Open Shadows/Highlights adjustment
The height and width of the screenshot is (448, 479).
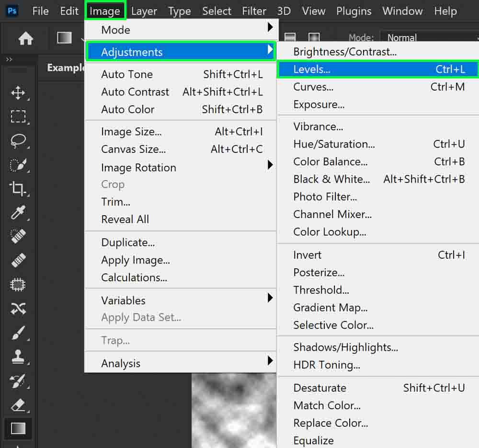(x=378, y=347)
